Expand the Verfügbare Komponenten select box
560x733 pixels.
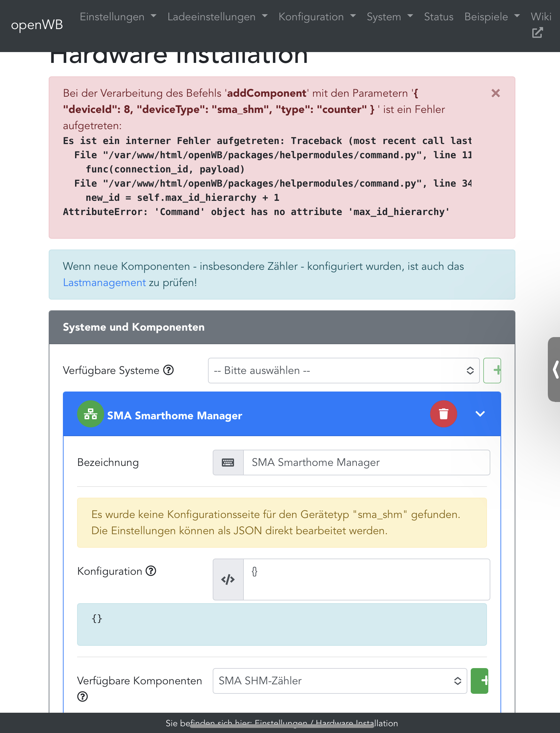[340, 681]
